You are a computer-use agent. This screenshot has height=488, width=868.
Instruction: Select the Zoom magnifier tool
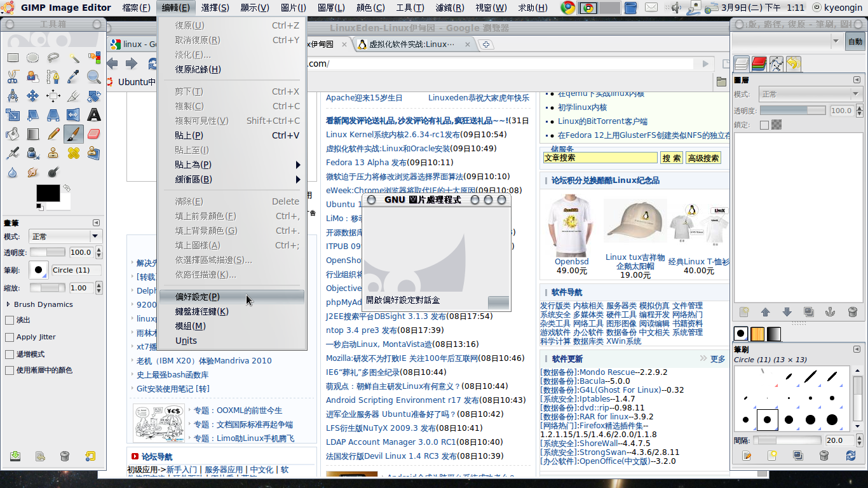point(94,77)
